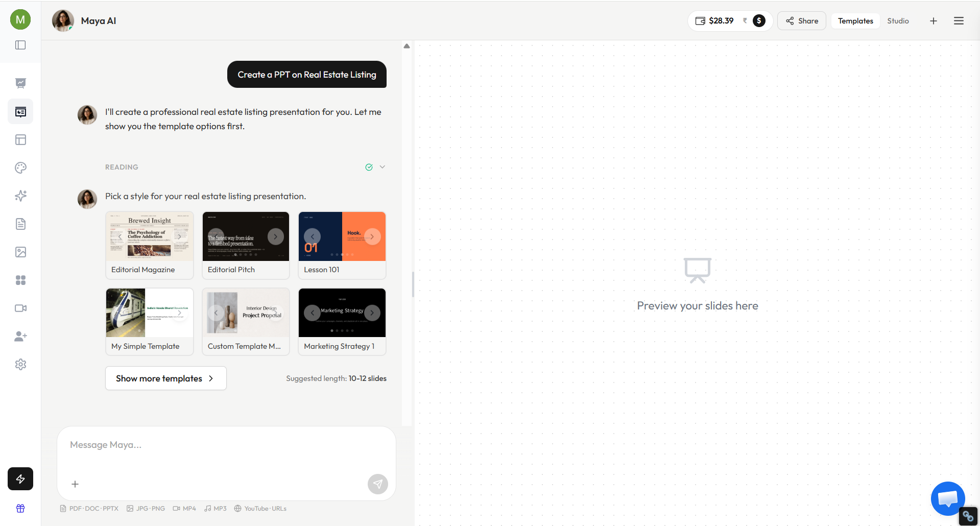This screenshot has height=526, width=980.
Task: Open the add user sidebar icon
Action: (20, 336)
